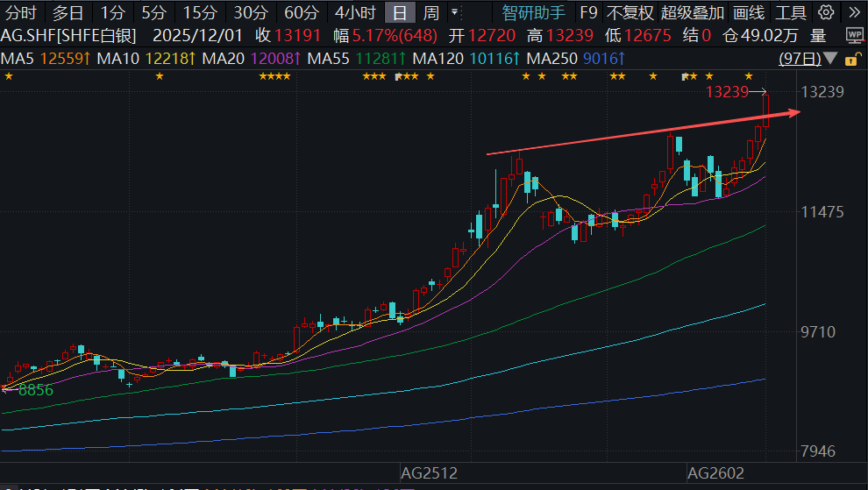
Task: Select the 15分 period tab
Action: click(x=200, y=12)
